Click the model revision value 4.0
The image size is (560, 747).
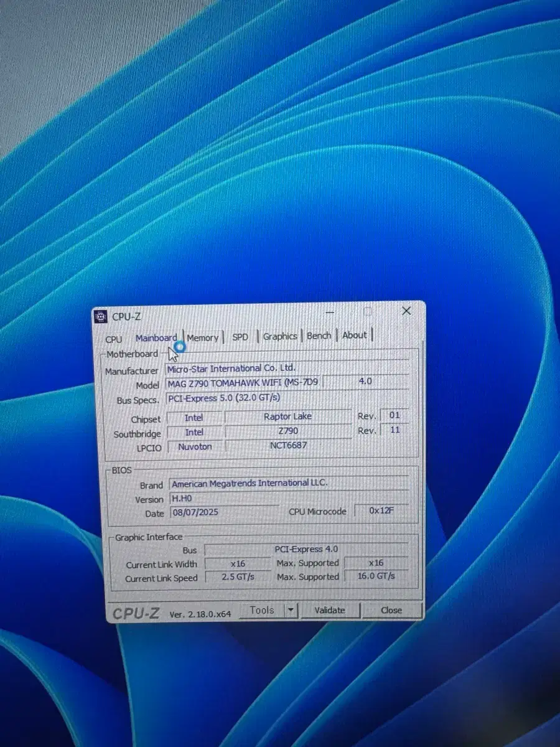click(366, 382)
